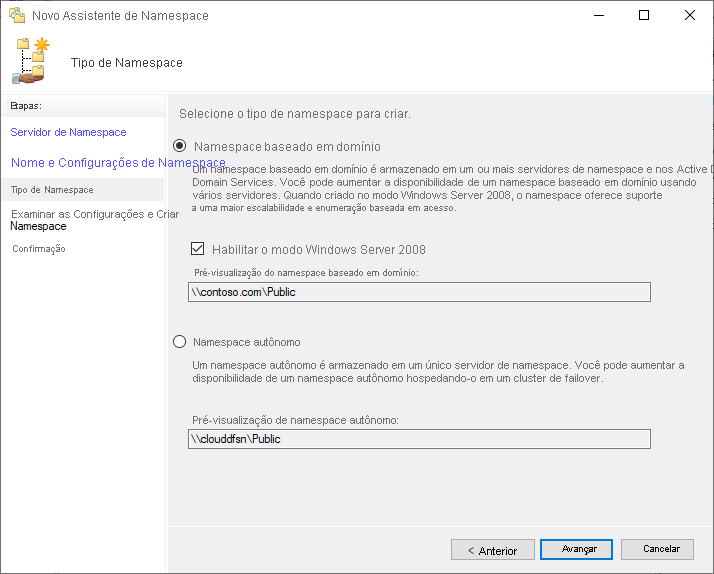Click the title bar window icon
714x574 pixels.
[x=17, y=15]
